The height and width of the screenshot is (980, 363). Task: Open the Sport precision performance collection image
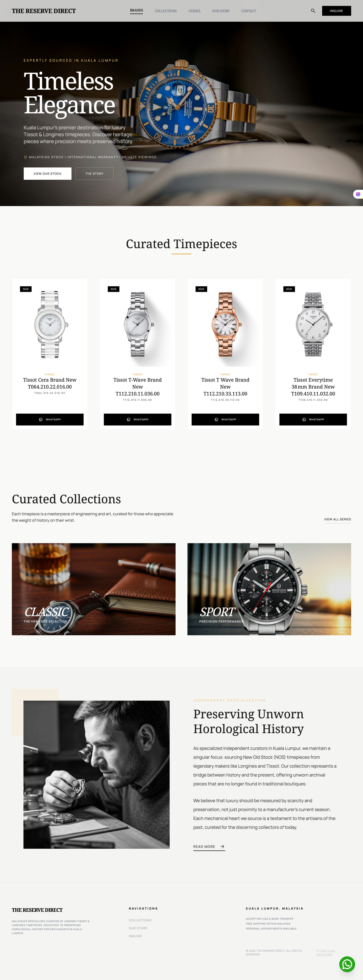tap(269, 589)
